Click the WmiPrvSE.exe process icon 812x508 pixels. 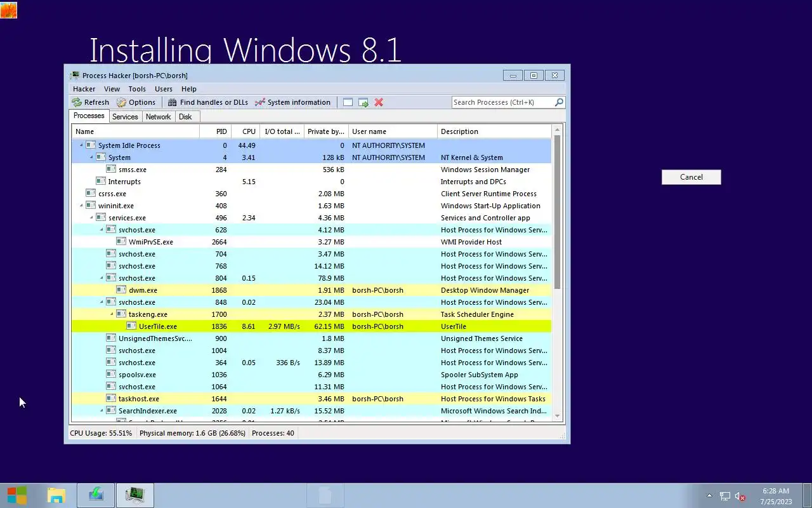pyautogui.click(x=121, y=242)
